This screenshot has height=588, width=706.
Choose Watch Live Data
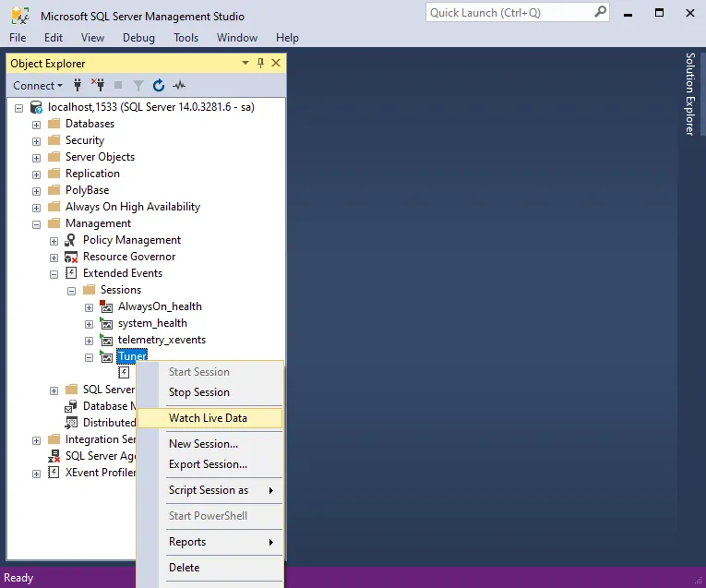209,418
